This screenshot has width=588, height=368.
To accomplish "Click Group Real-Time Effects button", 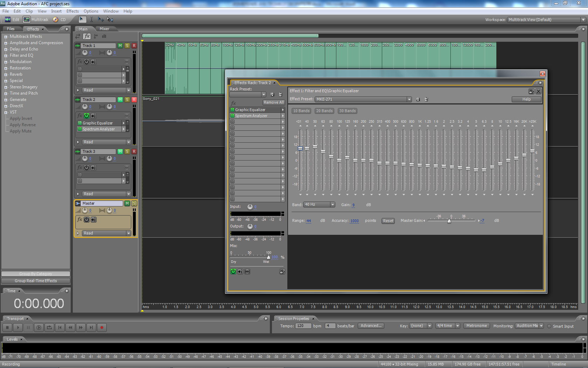I will (x=36, y=281).
